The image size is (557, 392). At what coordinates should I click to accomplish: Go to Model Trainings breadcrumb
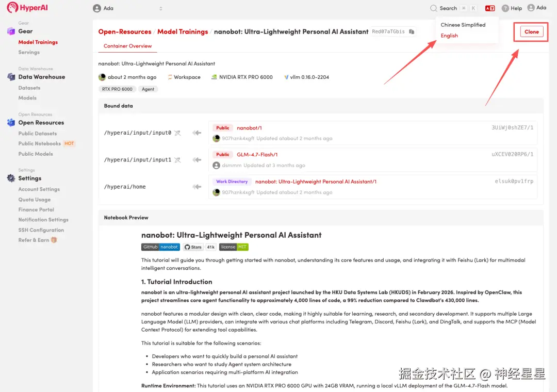point(183,31)
